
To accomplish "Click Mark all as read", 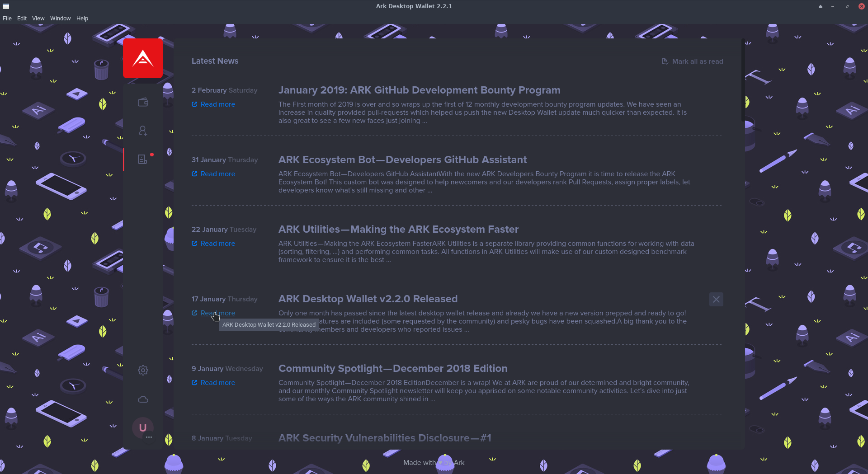I will [698, 61].
